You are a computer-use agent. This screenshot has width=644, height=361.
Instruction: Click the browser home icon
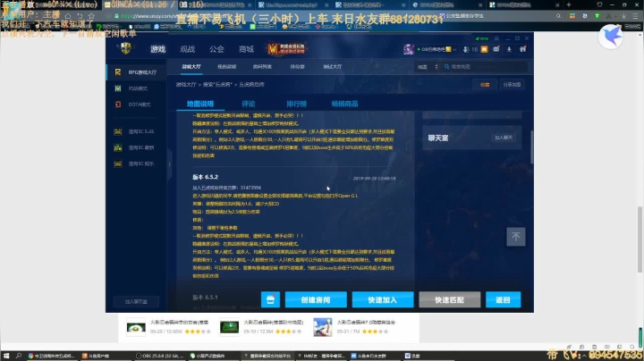(x=68, y=16)
